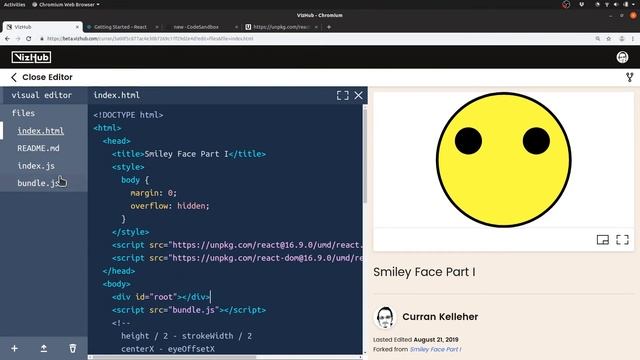Add a new file with plus icon

click(15, 349)
